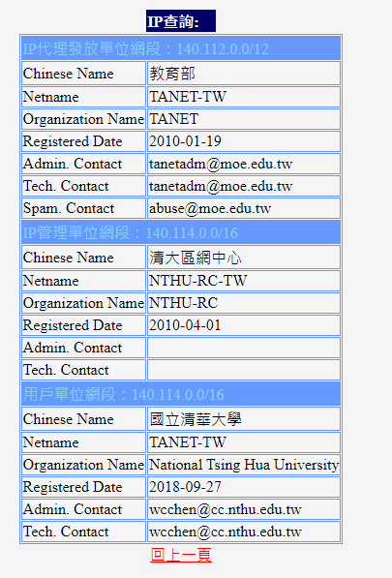Click section header IP代理發放單位網段：140.112.0.0/12

pyautogui.click(x=145, y=48)
